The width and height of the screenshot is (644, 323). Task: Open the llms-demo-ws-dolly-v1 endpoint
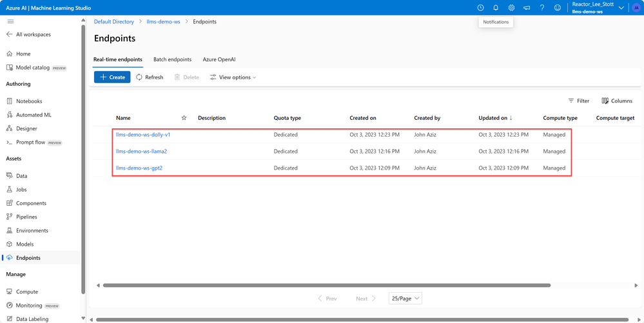(x=143, y=135)
